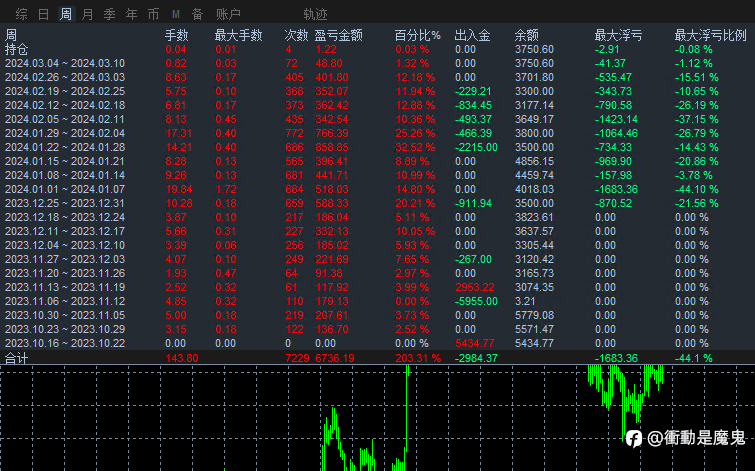Screen dimensions: 755x471
Task: Select the 2023.10.16 ~ 2023.10.22 week row
Action: (x=378, y=343)
